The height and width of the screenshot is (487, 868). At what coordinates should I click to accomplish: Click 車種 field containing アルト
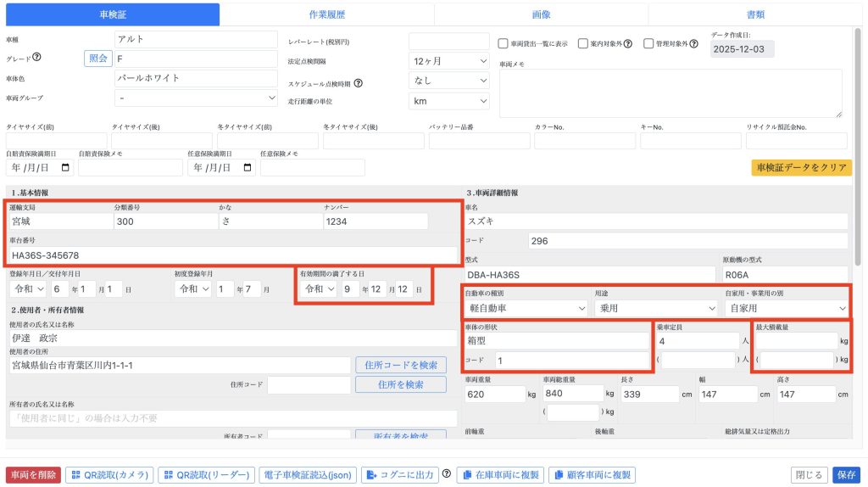point(196,39)
